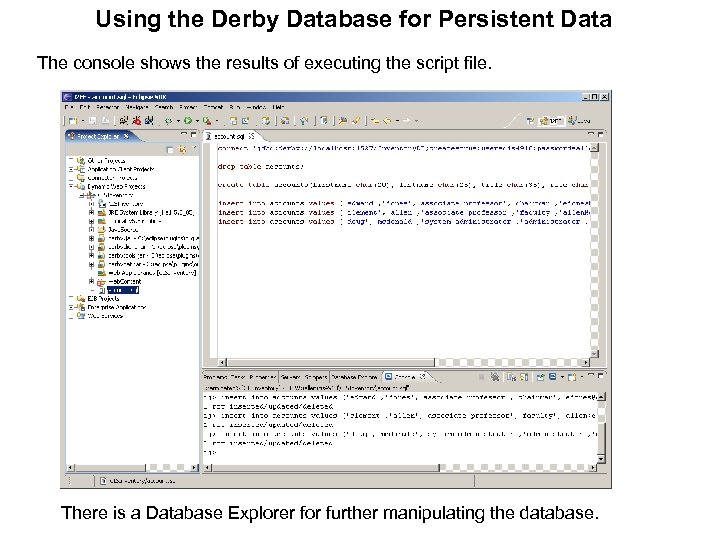Expand the Enterprise Applications node
Image resolution: width=720 pixels, height=540 pixels.
[x=71, y=307]
